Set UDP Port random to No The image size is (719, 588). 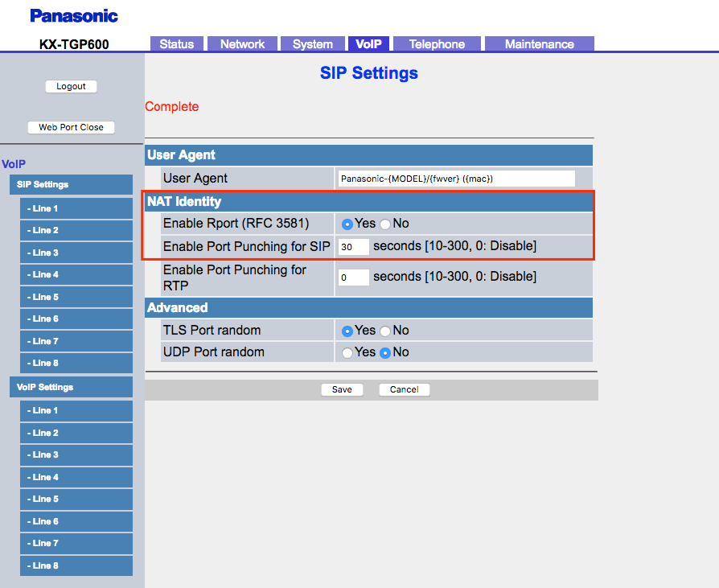point(385,352)
